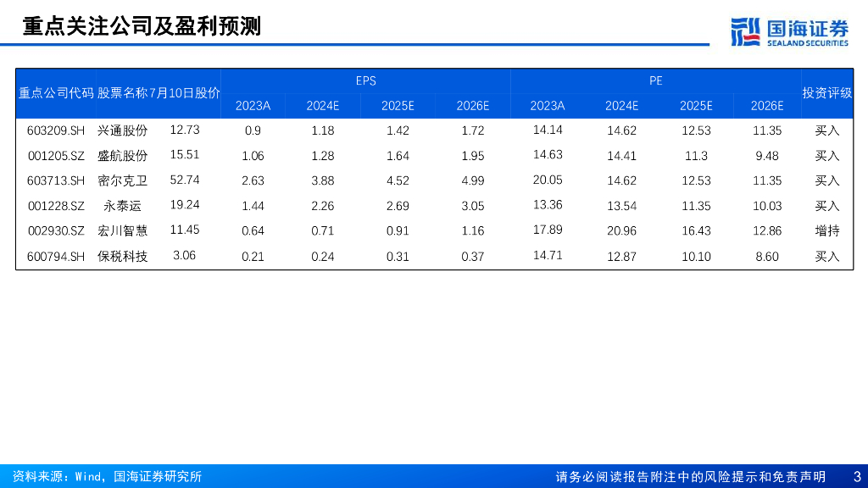Click page number 3 in footer
The image size is (868, 488).
(857, 476)
